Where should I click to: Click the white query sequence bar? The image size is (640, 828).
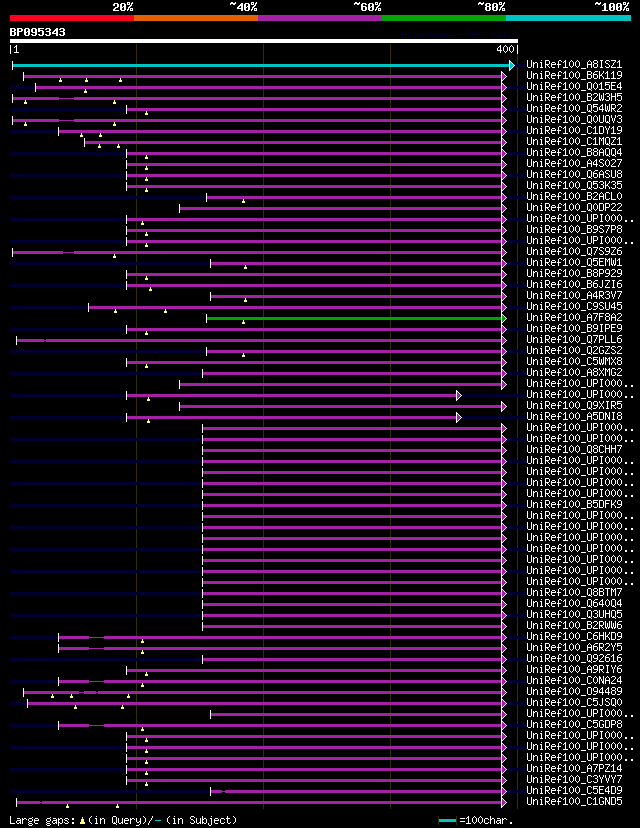pos(263,41)
